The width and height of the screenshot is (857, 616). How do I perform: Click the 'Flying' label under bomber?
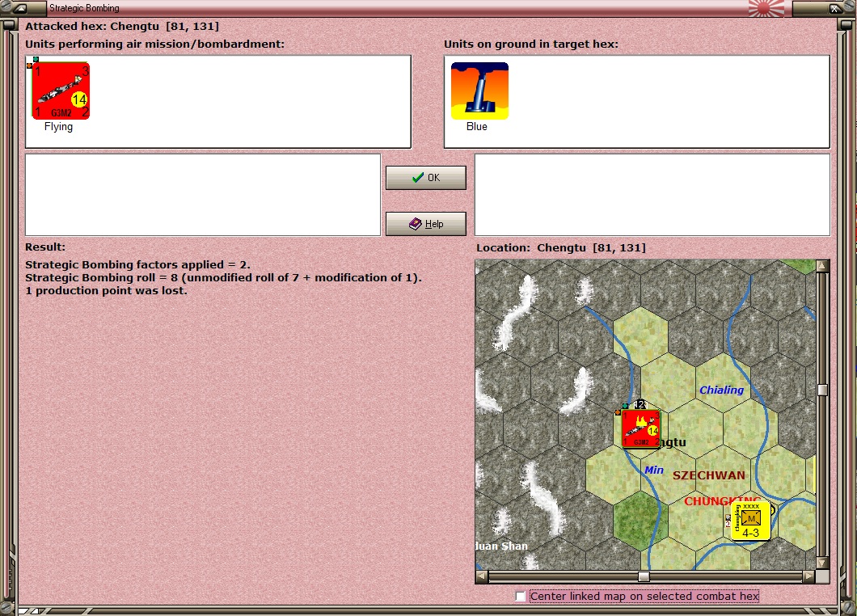pyautogui.click(x=58, y=127)
